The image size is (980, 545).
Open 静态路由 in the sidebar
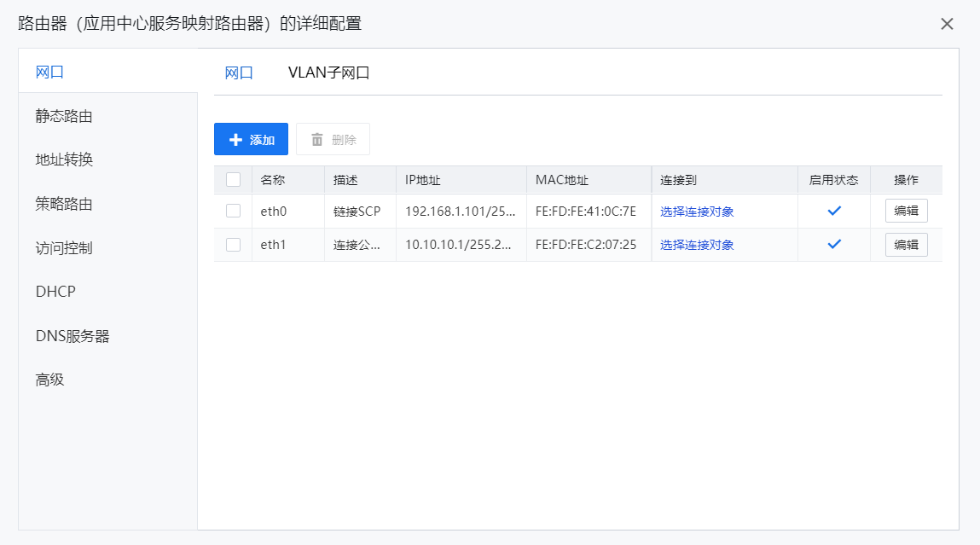pos(64,116)
